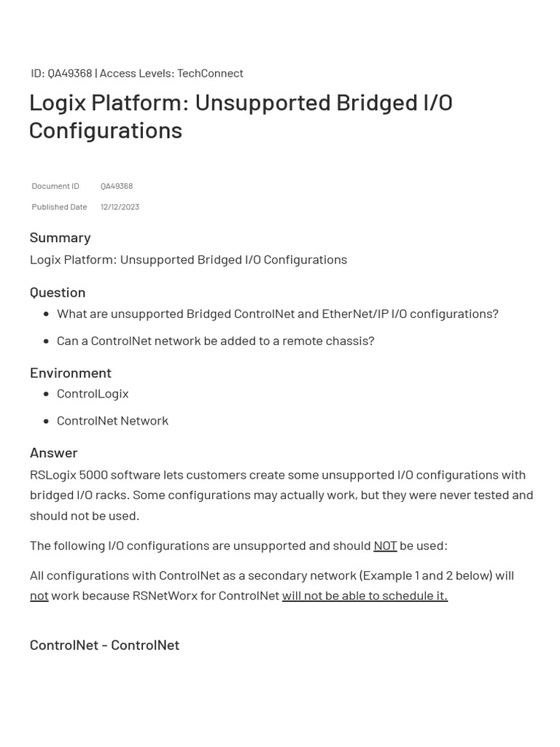The width and height of the screenshot is (560, 747).
Task: Click the Summary heading
Action: click(x=60, y=238)
